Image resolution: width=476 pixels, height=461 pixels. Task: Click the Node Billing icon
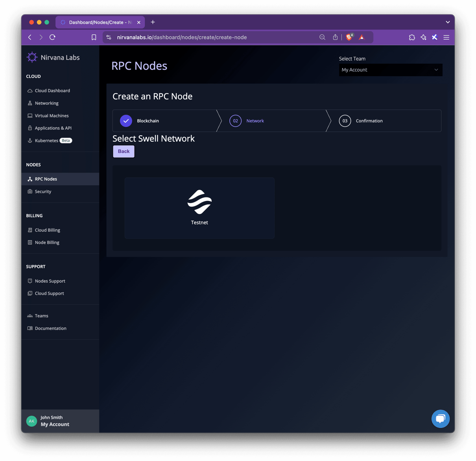pos(30,242)
